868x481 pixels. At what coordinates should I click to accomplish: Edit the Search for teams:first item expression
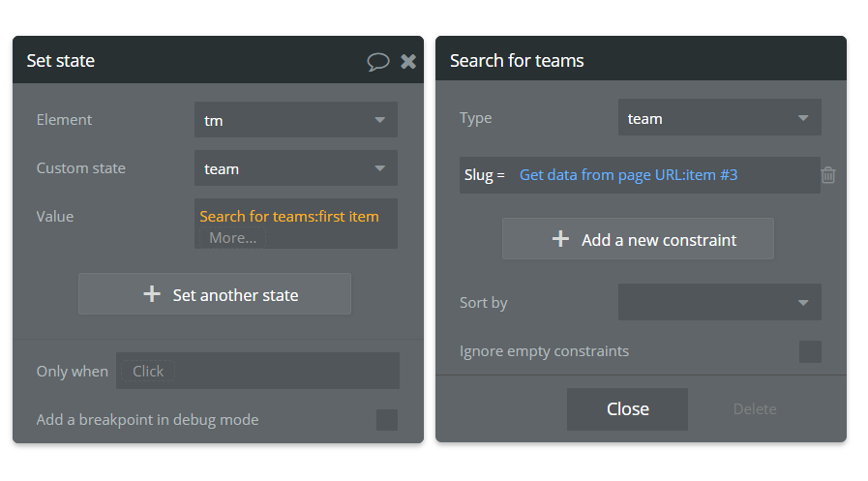(x=289, y=217)
